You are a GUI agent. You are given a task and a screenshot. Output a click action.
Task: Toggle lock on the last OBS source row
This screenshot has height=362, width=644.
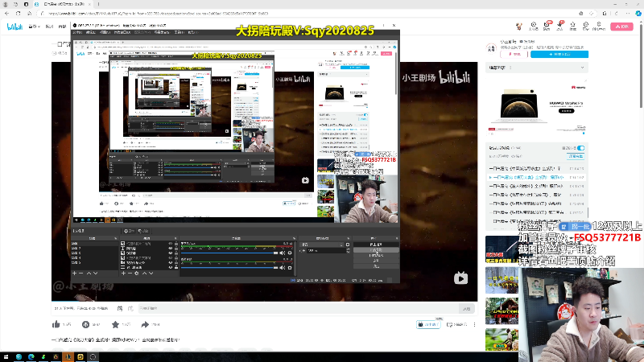tap(176, 267)
